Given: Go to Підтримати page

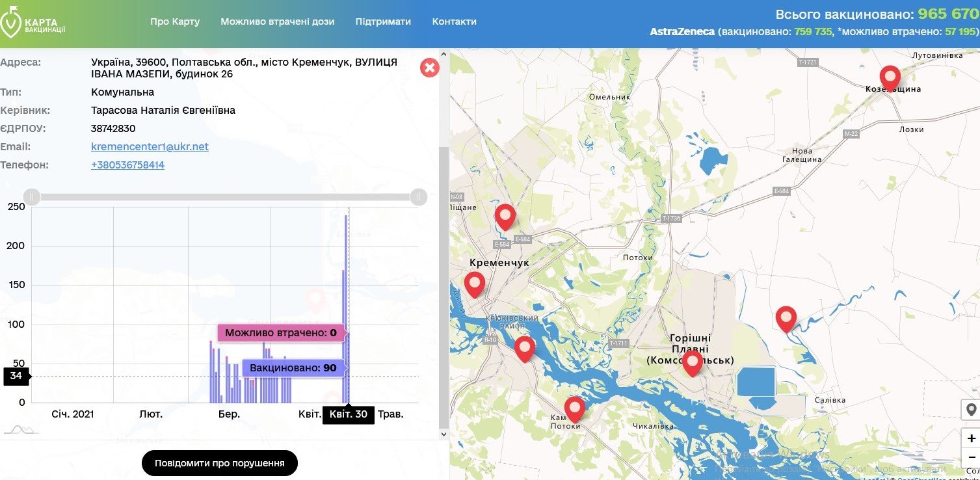Looking at the screenshot, I should pyautogui.click(x=383, y=21).
